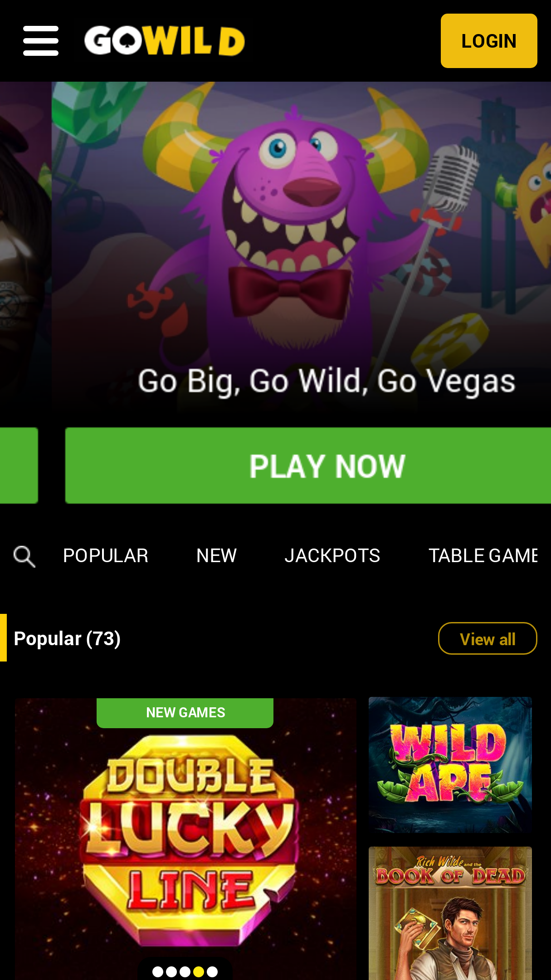
Task: Open the hamburger navigation menu
Action: coord(41,41)
